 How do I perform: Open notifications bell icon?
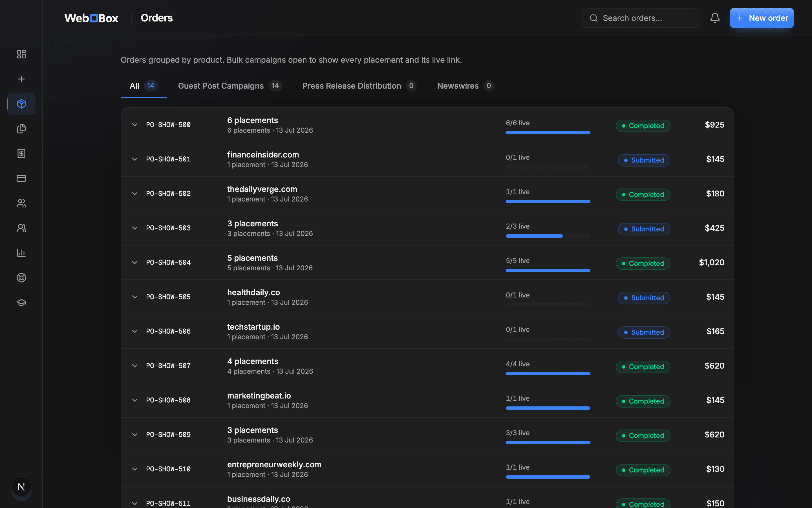[x=715, y=18]
